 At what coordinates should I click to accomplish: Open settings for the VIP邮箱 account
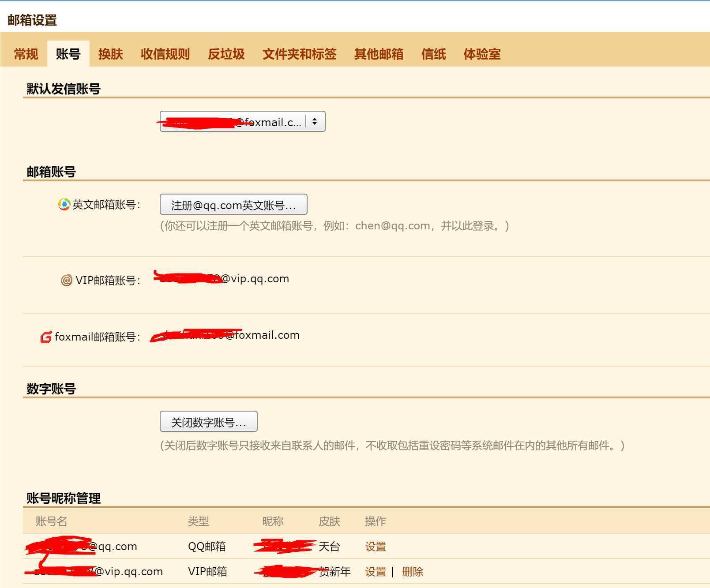pyautogui.click(x=375, y=571)
